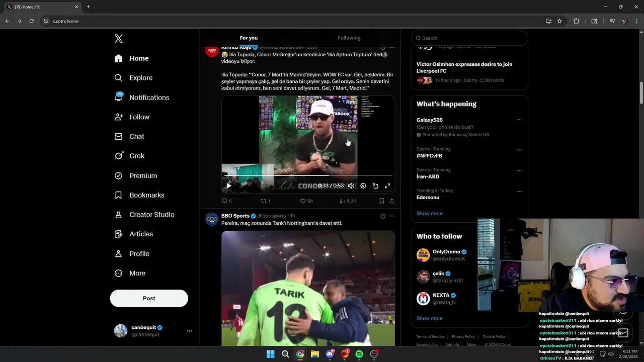This screenshot has width=644, height=362.
Task: Open Privacy Policy footer link
Action: click(463, 337)
